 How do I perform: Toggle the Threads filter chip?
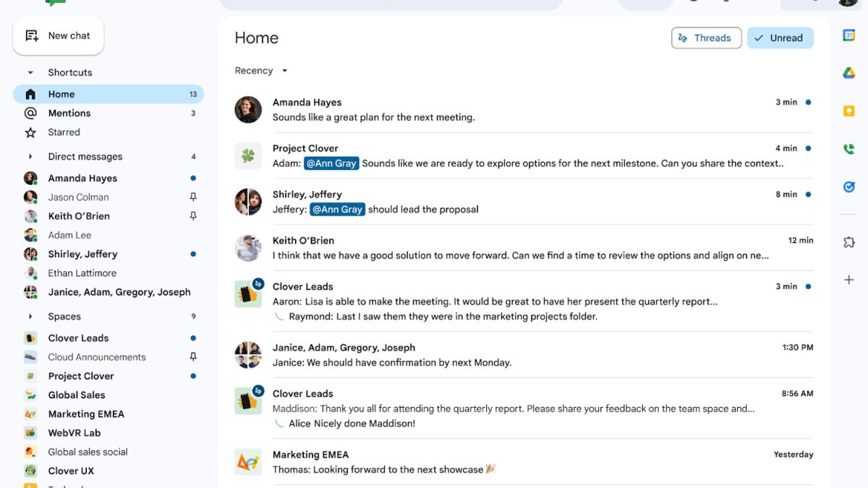[707, 38]
